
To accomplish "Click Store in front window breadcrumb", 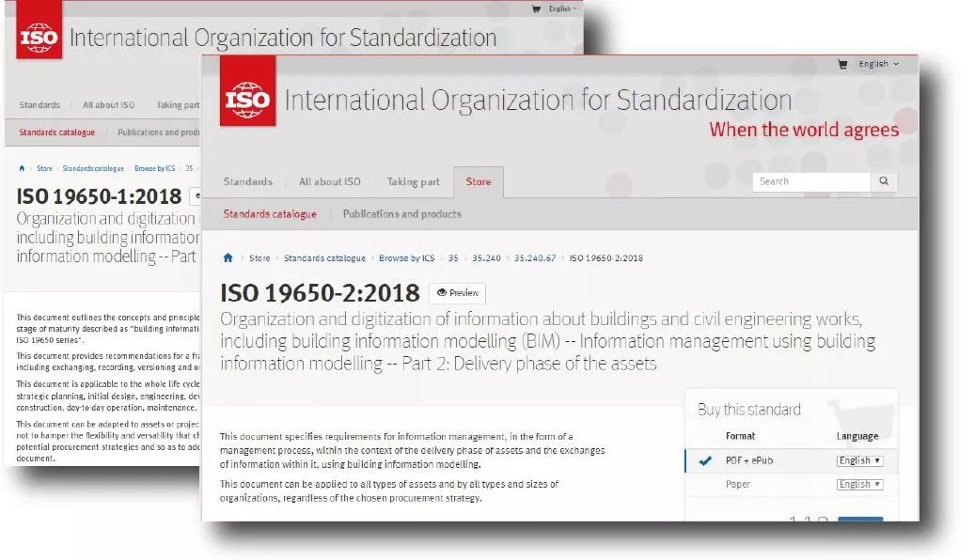I will (x=259, y=257).
